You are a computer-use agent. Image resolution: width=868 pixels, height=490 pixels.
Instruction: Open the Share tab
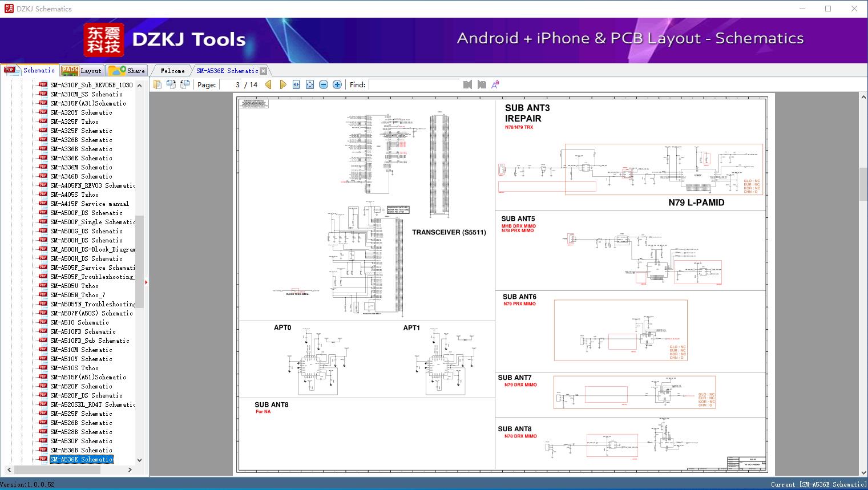[127, 71]
